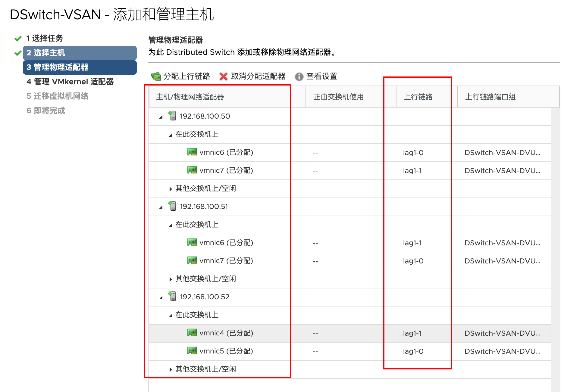Select vmnic4 (已分配) row text

tap(226, 333)
